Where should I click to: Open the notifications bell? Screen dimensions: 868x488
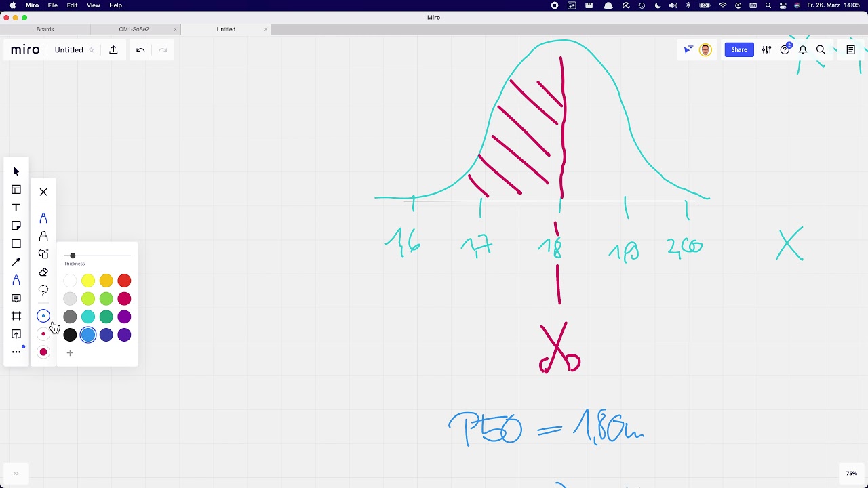(x=803, y=49)
